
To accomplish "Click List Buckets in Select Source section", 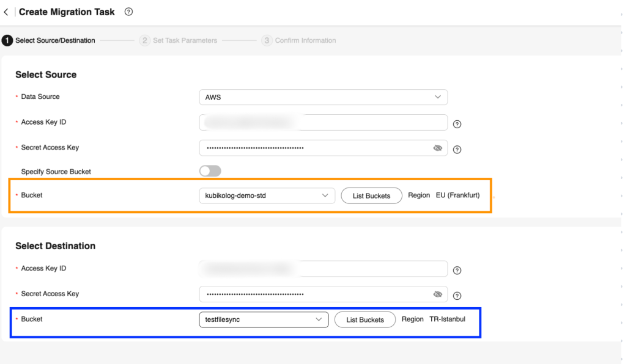I will (371, 195).
